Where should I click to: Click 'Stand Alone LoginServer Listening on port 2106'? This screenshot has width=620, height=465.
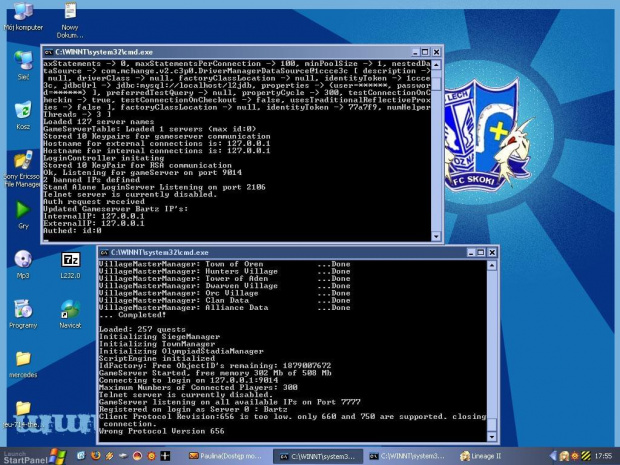[154, 187]
